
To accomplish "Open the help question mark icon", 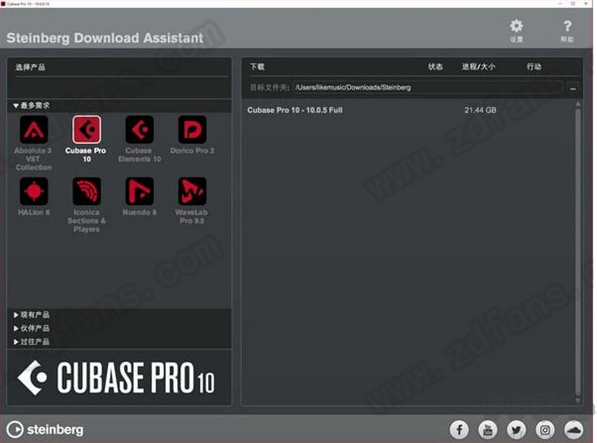I will coord(567,26).
